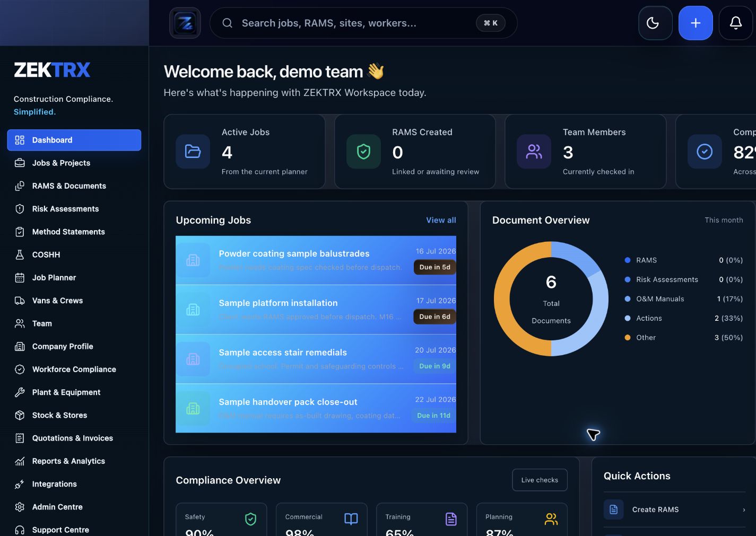The height and width of the screenshot is (536, 756).
Task: Click the Quotations & Invoices document icon
Action: [x=20, y=438]
